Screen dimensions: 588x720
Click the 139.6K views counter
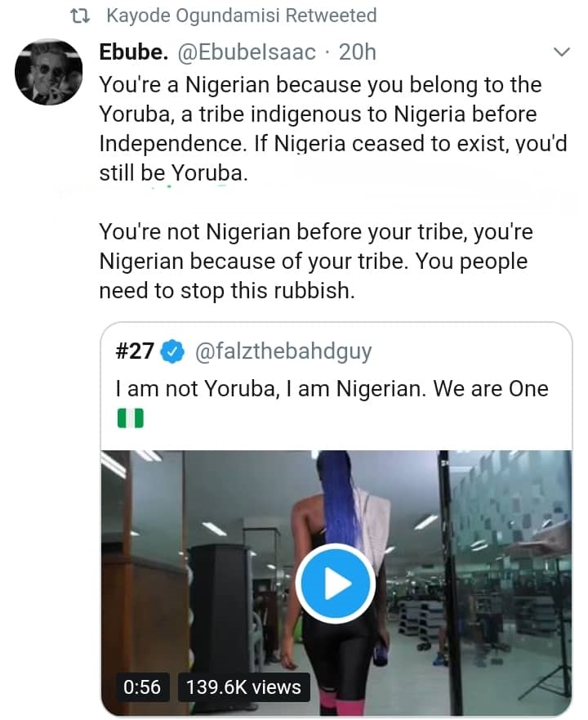[x=244, y=687]
